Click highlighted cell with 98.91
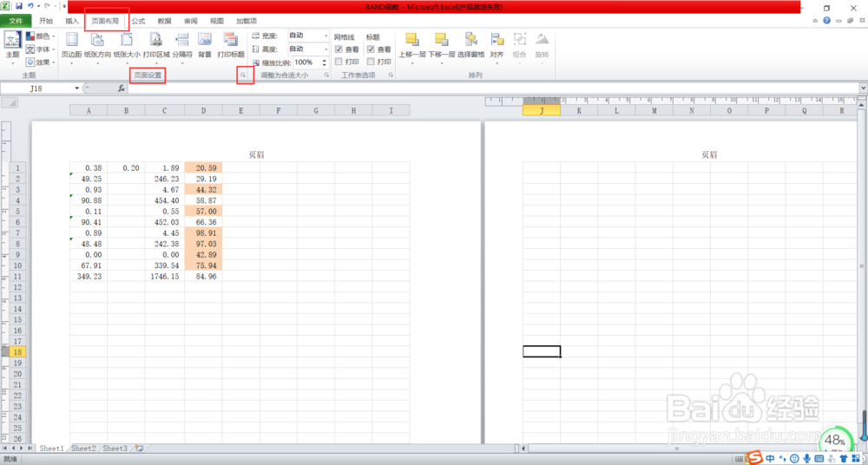Image resolution: width=868 pixels, height=465 pixels. pyautogui.click(x=203, y=233)
